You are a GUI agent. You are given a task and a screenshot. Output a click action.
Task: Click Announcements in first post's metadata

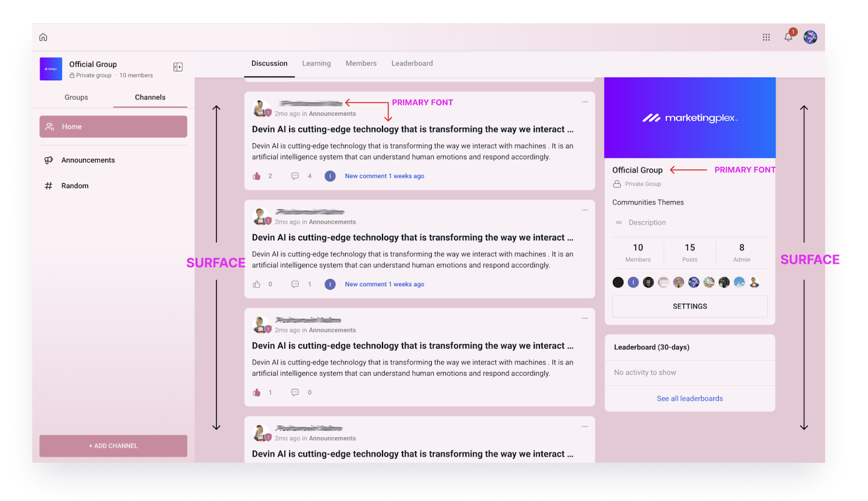pyautogui.click(x=333, y=114)
